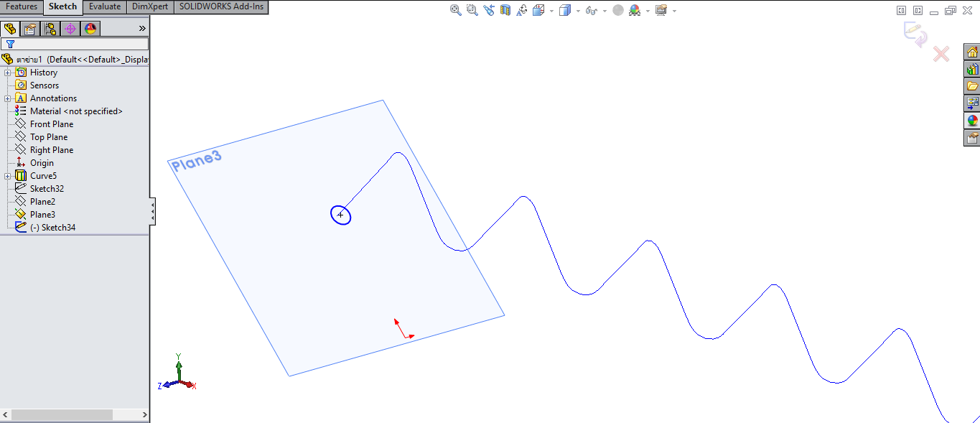Open the File Explorer task pane tab
The height and width of the screenshot is (423, 980).
pos(972,86)
